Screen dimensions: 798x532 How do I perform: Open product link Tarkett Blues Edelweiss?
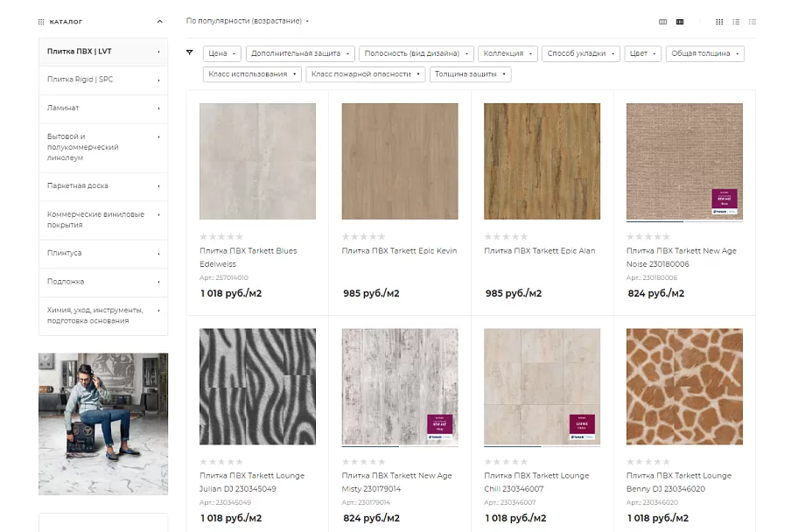coord(248,257)
